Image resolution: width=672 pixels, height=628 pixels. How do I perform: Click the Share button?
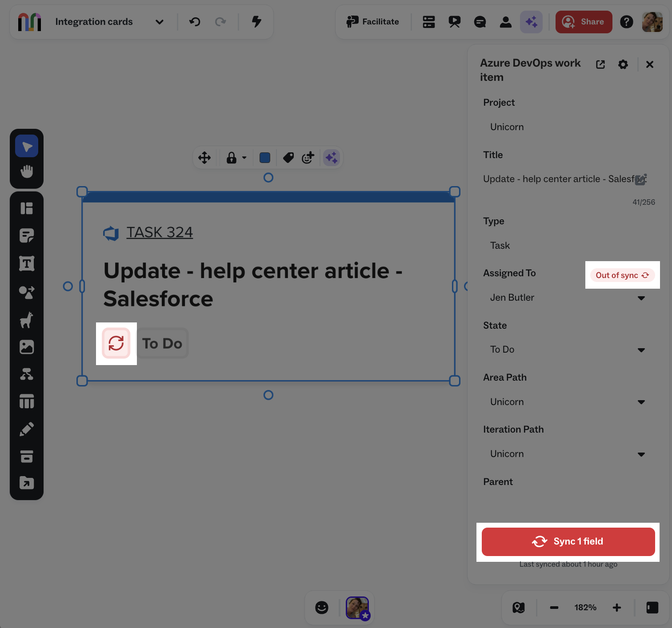584,22
